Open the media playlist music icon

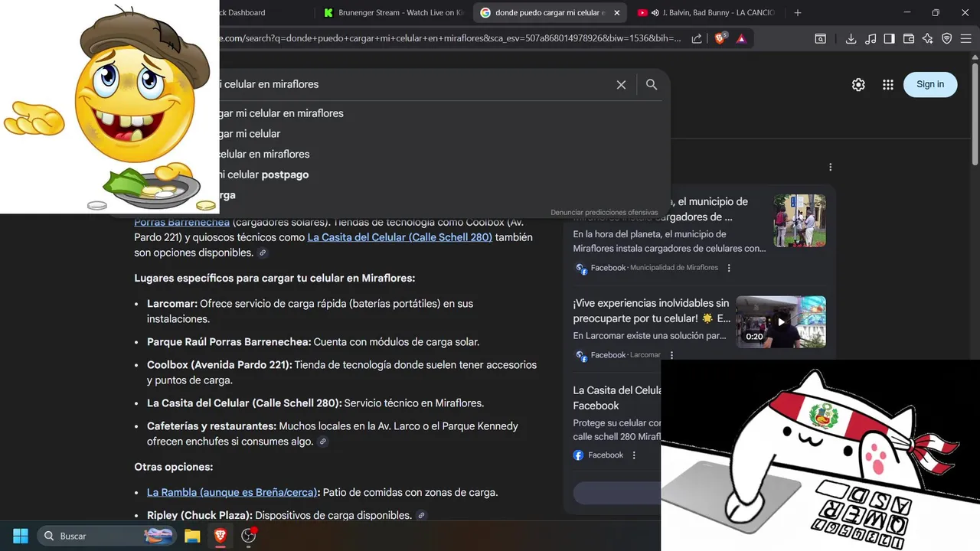pos(870,38)
